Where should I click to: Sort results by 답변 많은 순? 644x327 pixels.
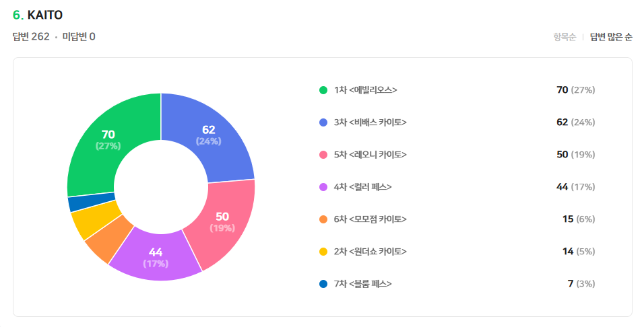click(x=611, y=37)
